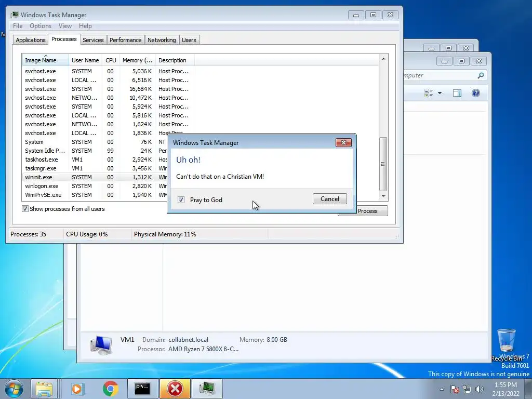532x399 pixels.
Task: Open Windows Explorer from the taskbar
Action: tap(44, 389)
